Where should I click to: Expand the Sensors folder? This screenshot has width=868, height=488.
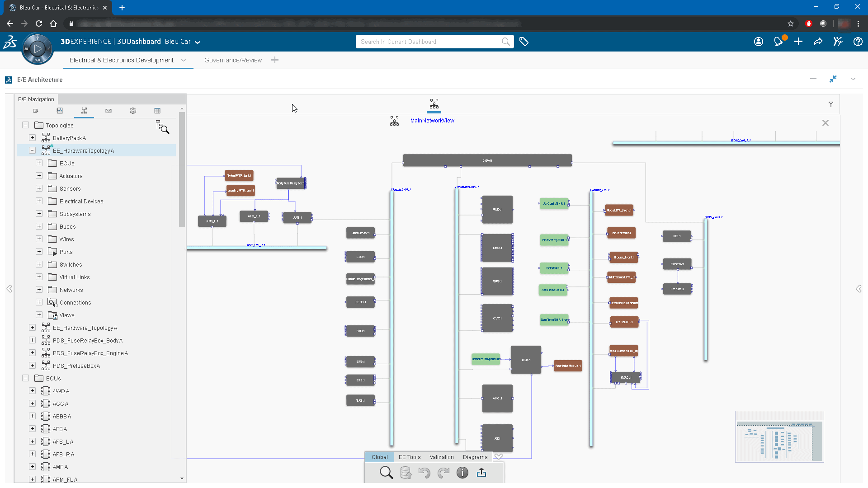click(x=39, y=188)
